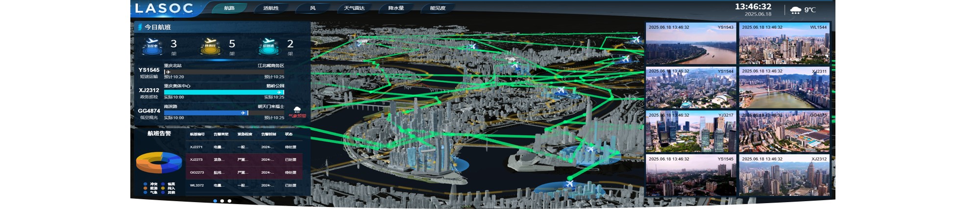This screenshot has height=209, width=980.
Task: Open the 天气雷达 tab
Action: (354, 8)
